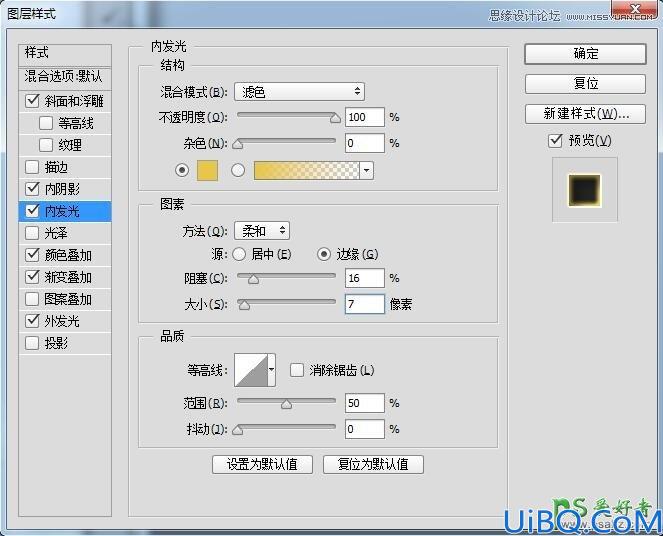
Task: Click the 等高线 contour thumbnail
Action: click(251, 370)
